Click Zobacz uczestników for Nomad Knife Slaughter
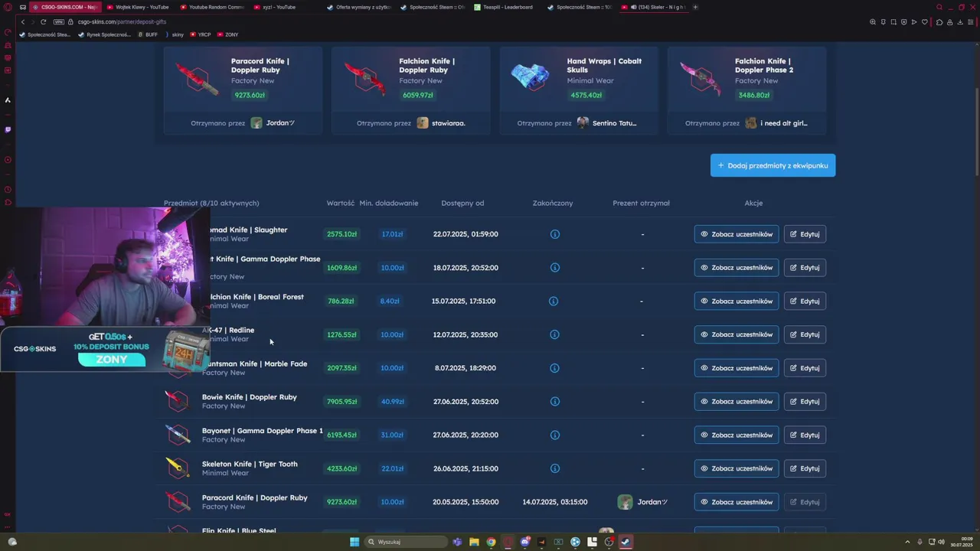 (x=737, y=234)
